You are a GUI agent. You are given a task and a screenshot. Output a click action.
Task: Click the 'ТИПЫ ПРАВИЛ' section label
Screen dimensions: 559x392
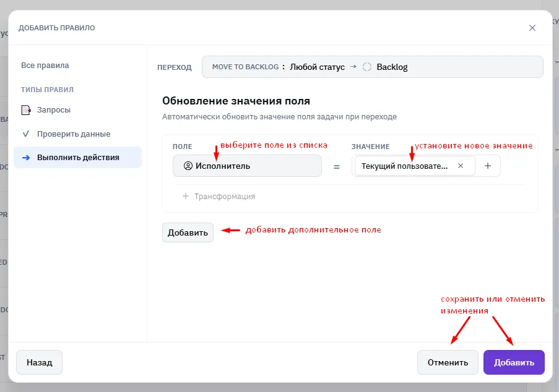pos(47,90)
